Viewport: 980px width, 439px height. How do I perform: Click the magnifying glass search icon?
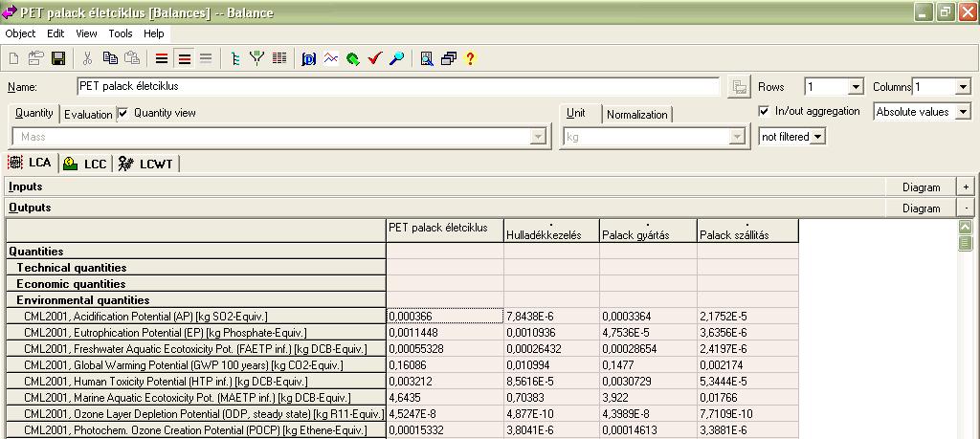(x=396, y=58)
